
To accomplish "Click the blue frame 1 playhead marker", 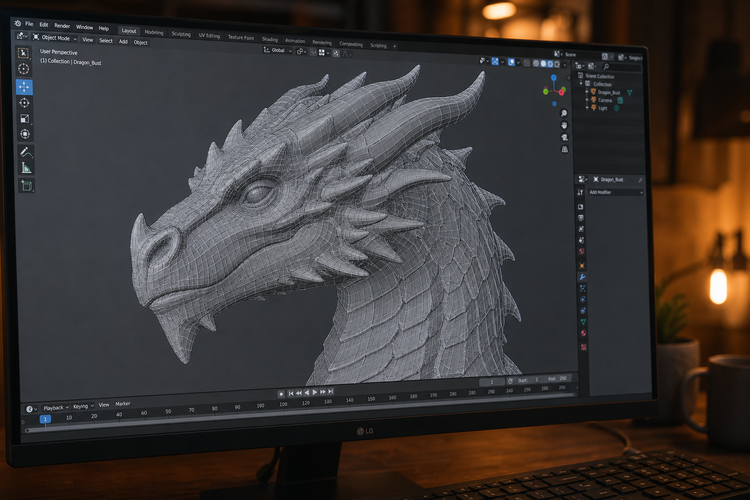I will (45, 420).
